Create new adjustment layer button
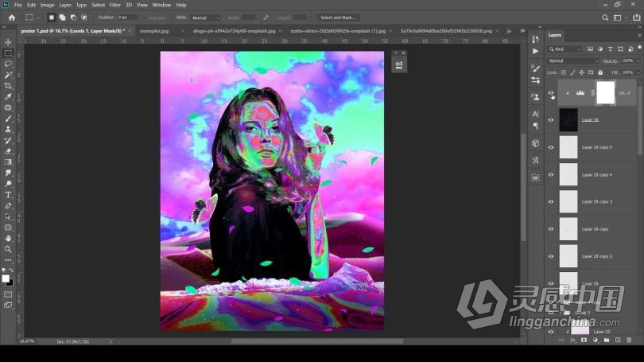Viewport: 644px width, 362px height. 596,341
